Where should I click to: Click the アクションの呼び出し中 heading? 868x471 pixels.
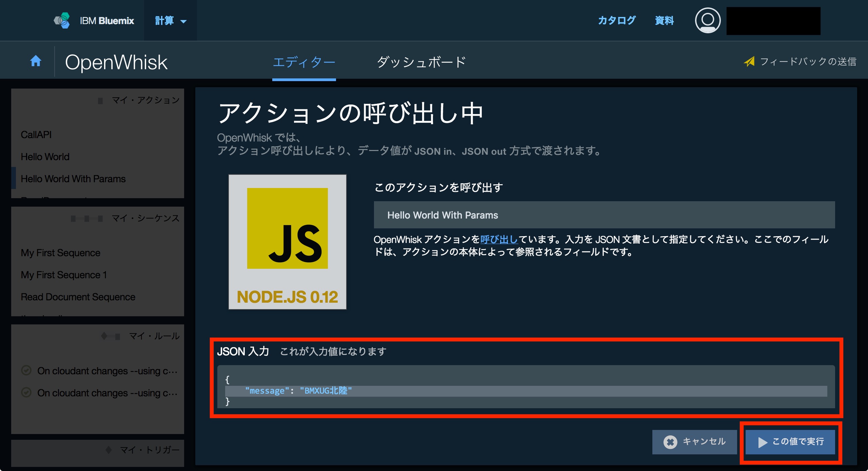click(x=350, y=113)
